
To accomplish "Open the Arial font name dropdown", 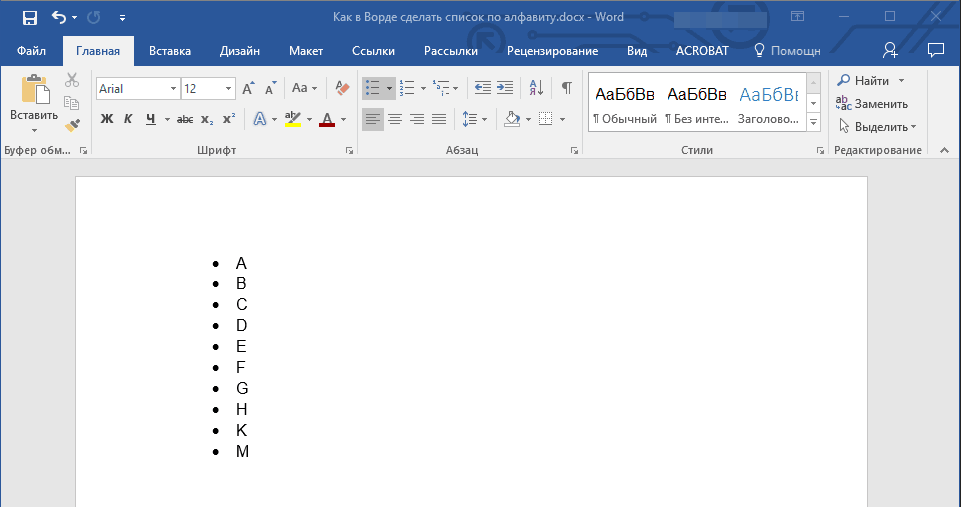I will tap(173, 89).
